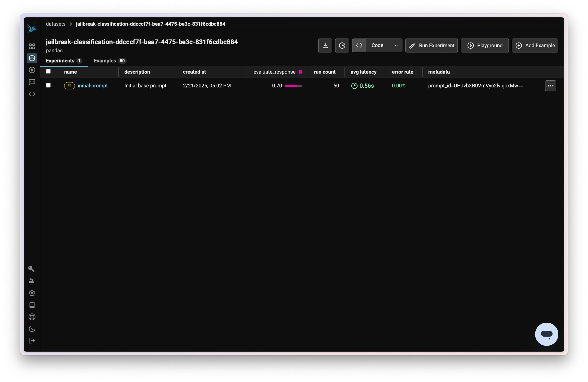Open the Playground play-circle sidebar icon
Viewport: 588px width, 382px height.
pyautogui.click(x=32, y=70)
